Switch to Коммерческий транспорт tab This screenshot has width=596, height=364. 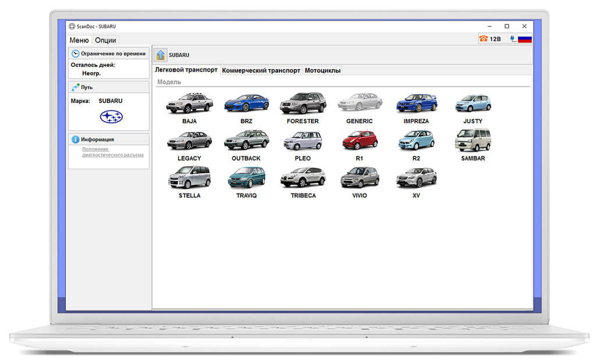[261, 70]
